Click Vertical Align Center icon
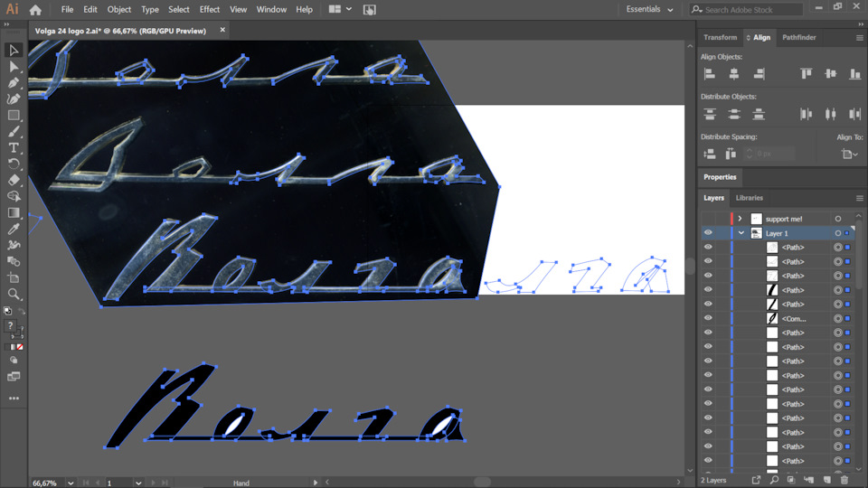This screenshot has height=488, width=868. click(830, 73)
